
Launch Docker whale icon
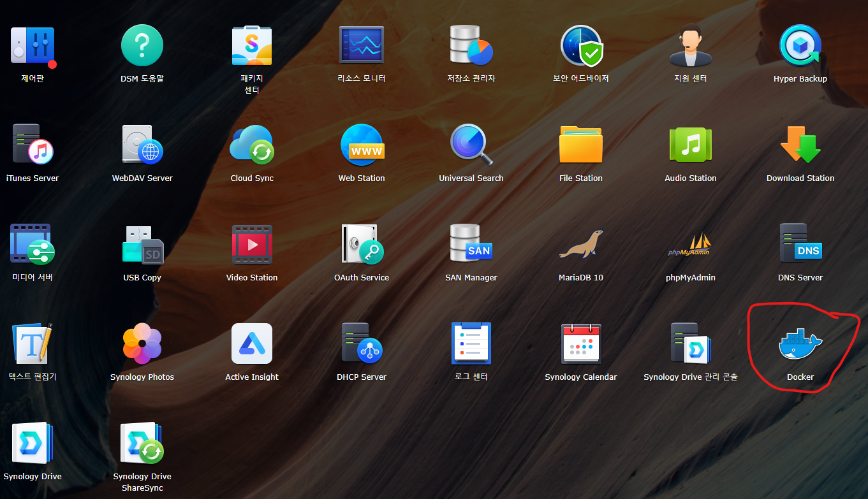(800, 345)
